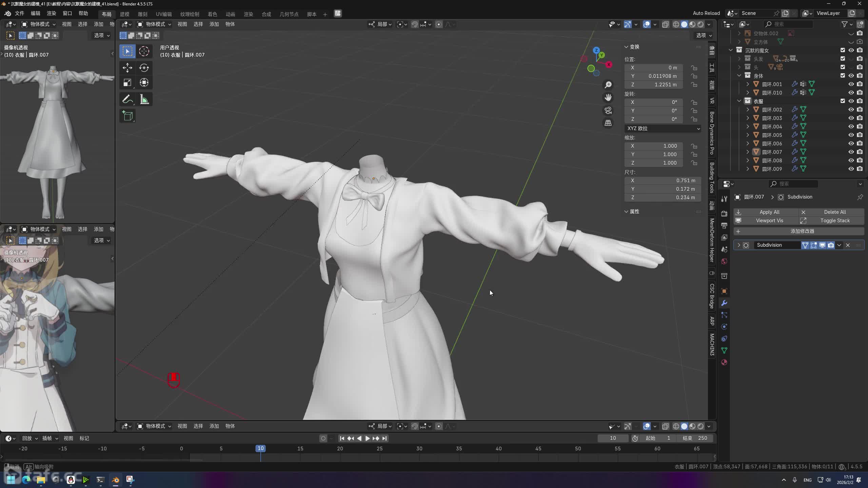Viewport: 868px width, 488px height.
Task: Activate the Measure ruler tool
Action: click(144, 99)
